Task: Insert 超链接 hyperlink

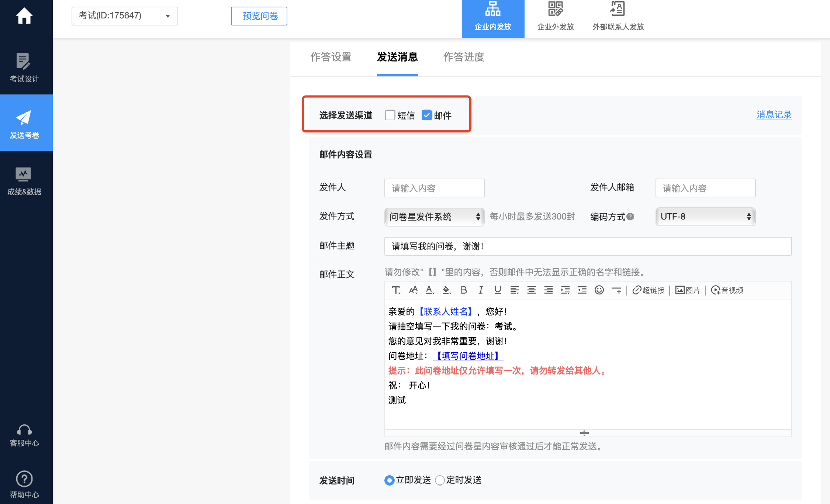Action: [x=649, y=290]
